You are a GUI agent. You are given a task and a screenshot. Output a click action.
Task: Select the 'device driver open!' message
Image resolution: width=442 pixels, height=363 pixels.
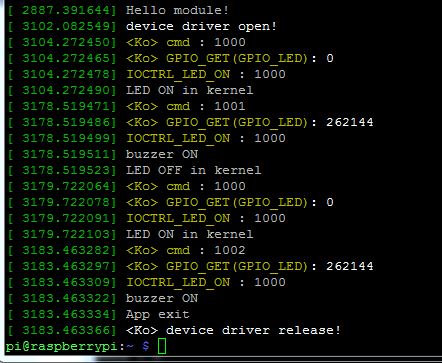pos(201,26)
